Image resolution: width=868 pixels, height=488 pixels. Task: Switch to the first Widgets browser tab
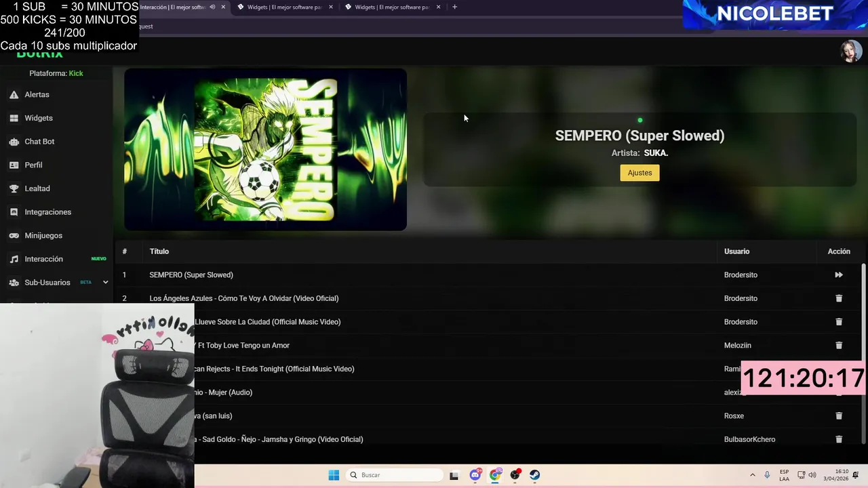284,7
